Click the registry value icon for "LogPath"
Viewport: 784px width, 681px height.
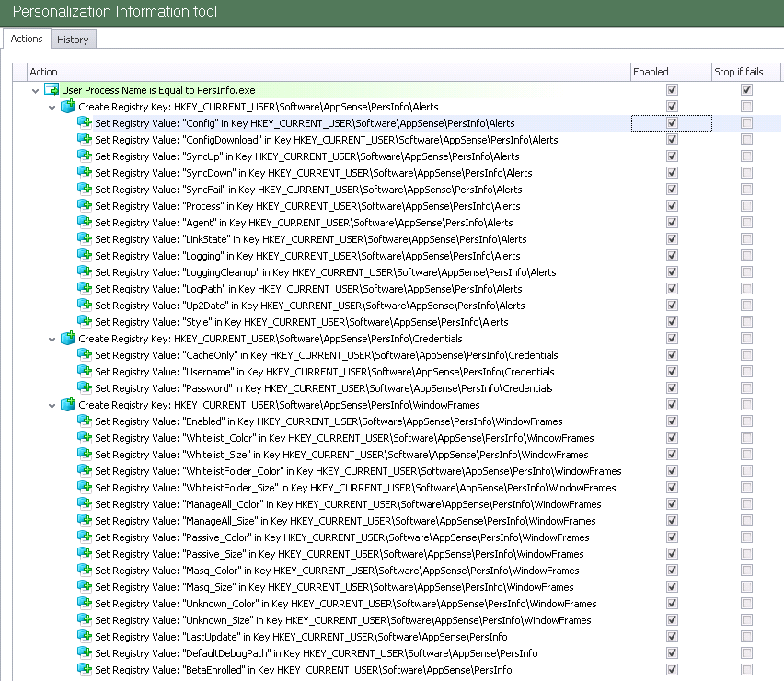pyautogui.click(x=85, y=288)
